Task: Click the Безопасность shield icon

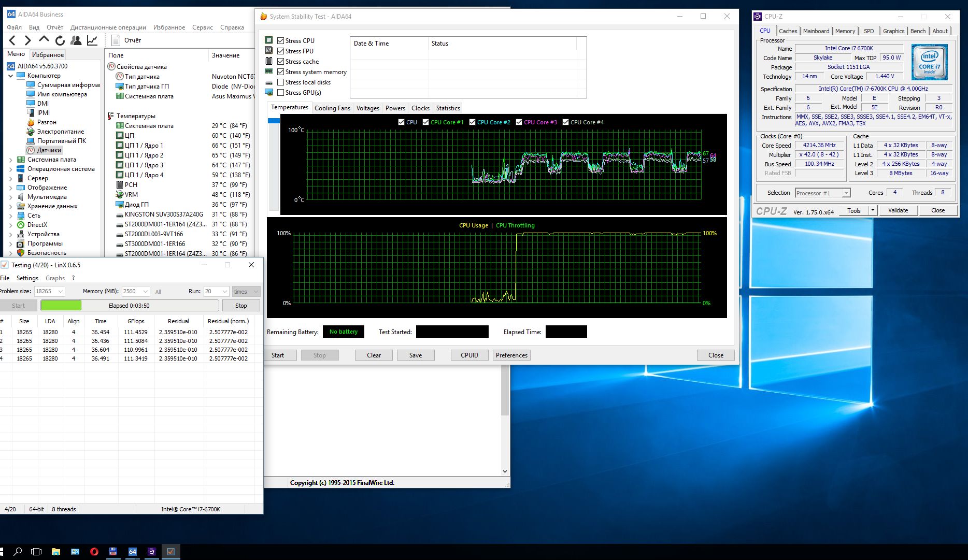Action: (21, 253)
